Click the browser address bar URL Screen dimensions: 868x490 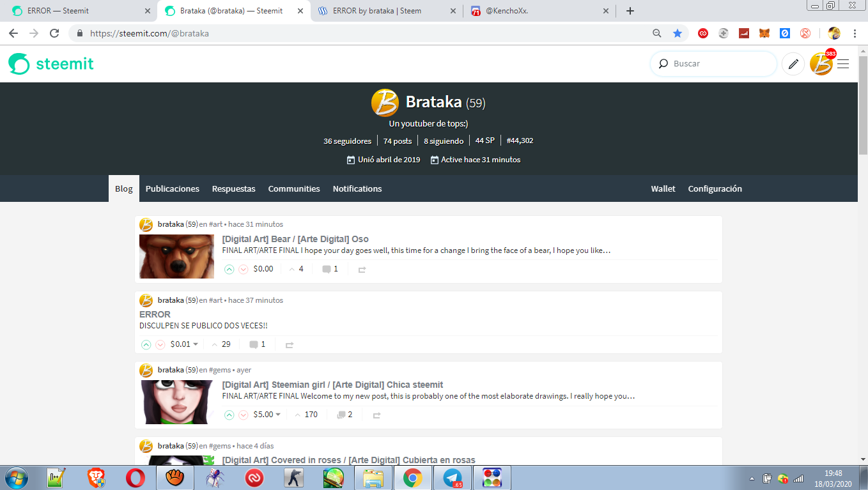click(150, 33)
